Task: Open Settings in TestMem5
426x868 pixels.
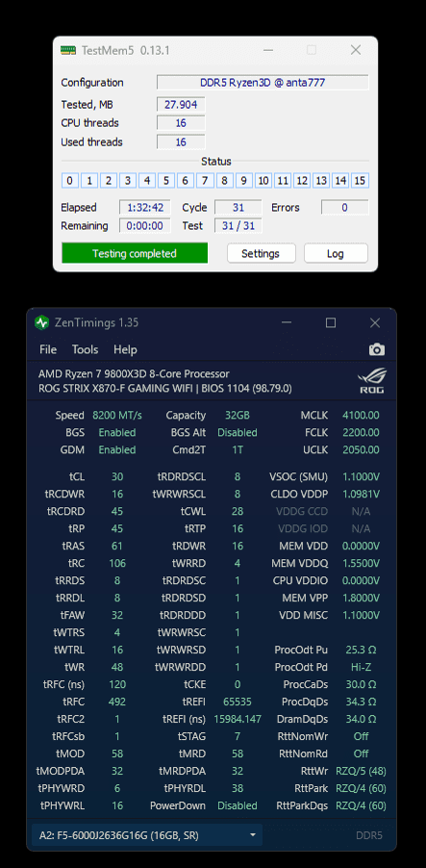Action: click(x=262, y=253)
